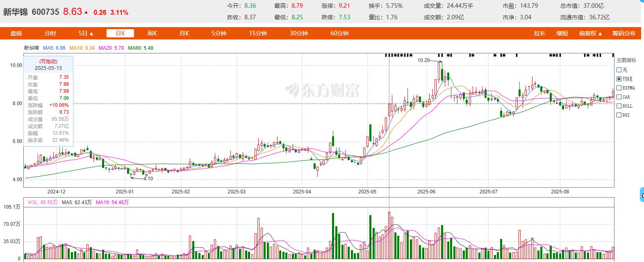Show the 15分钟 chart
The height and width of the screenshot is (262, 644).
point(258,34)
